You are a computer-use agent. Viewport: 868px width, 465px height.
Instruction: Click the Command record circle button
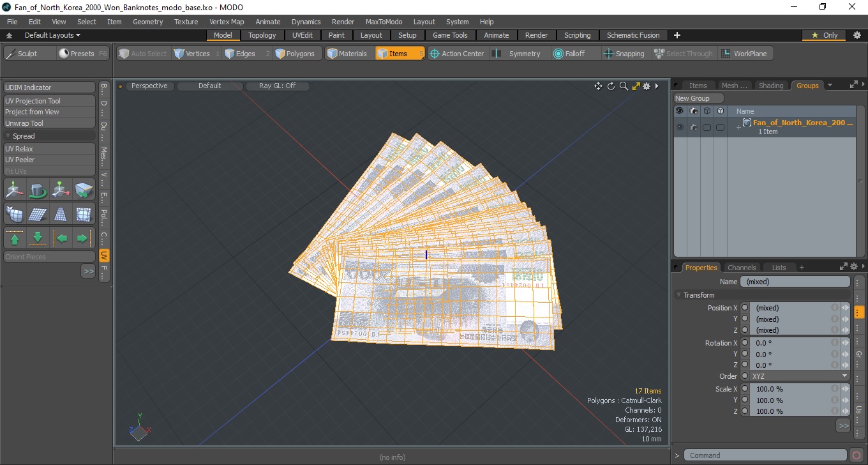click(x=857, y=455)
